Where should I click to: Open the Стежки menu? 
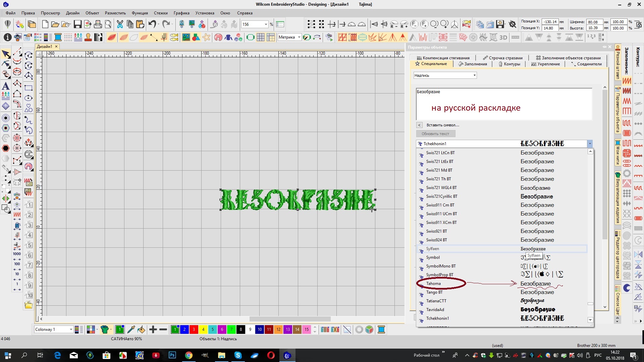(161, 13)
